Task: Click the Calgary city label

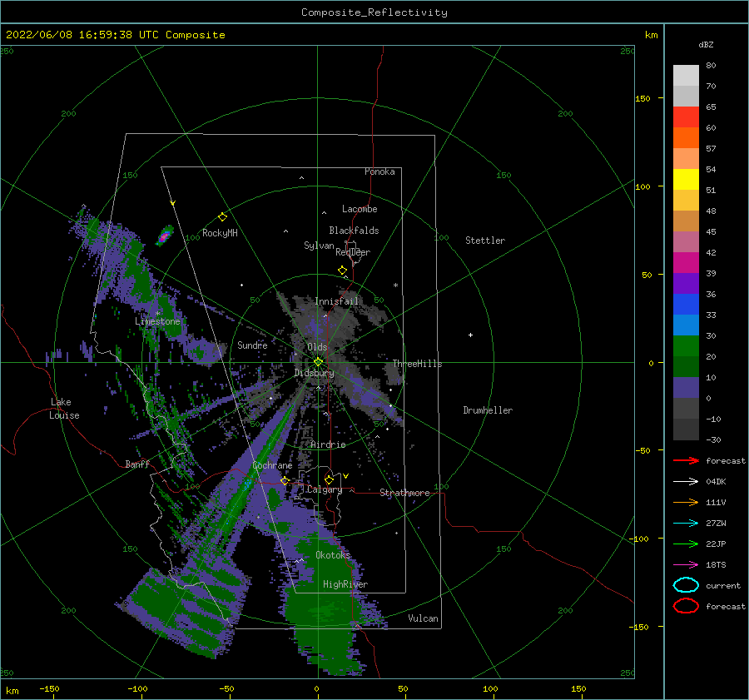Action: [325, 489]
